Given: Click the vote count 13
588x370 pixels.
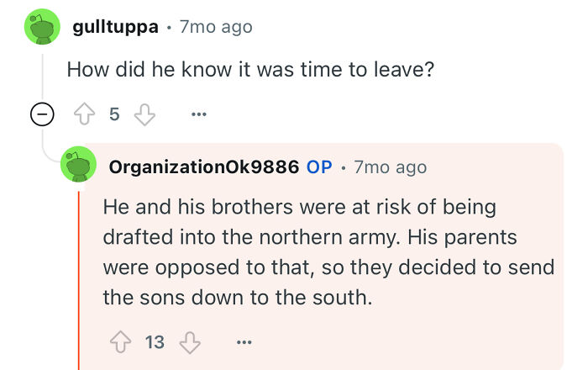Looking at the screenshot, I should click(x=155, y=342).
